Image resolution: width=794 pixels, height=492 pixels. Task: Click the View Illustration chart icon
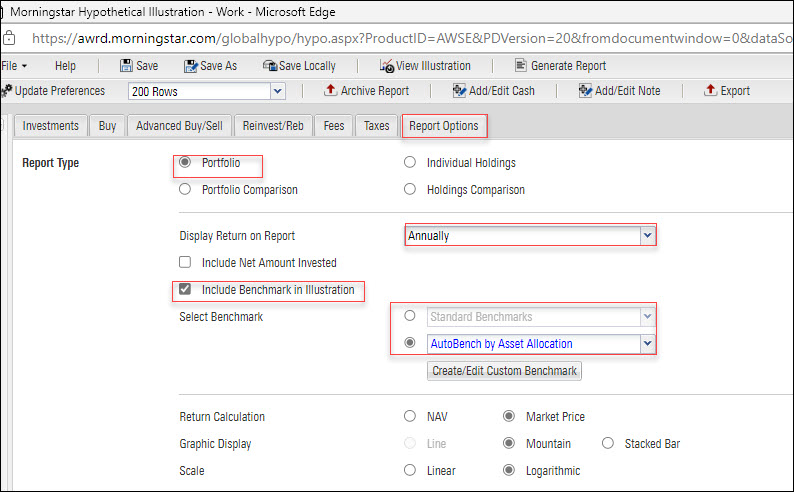tap(387, 66)
